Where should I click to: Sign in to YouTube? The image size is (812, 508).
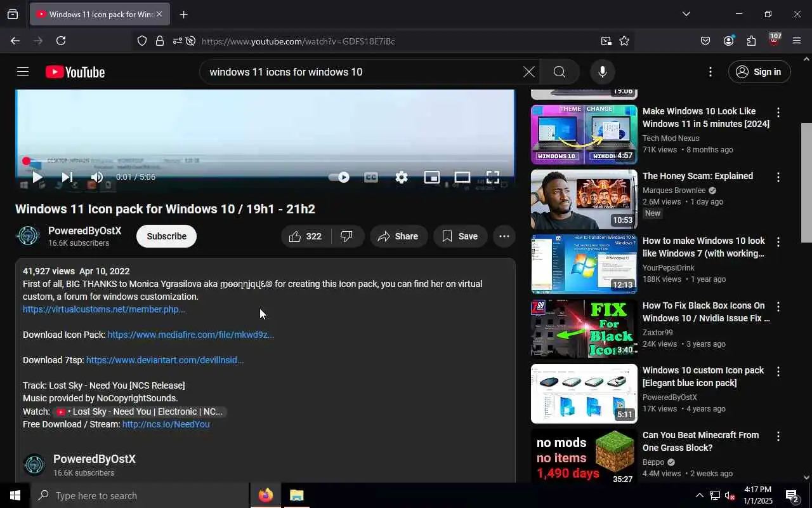(759, 72)
